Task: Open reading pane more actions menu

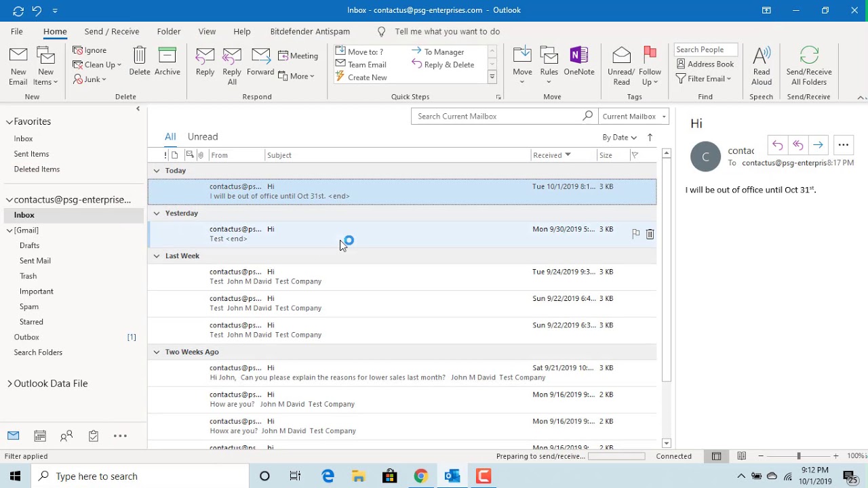Action: pyautogui.click(x=844, y=145)
